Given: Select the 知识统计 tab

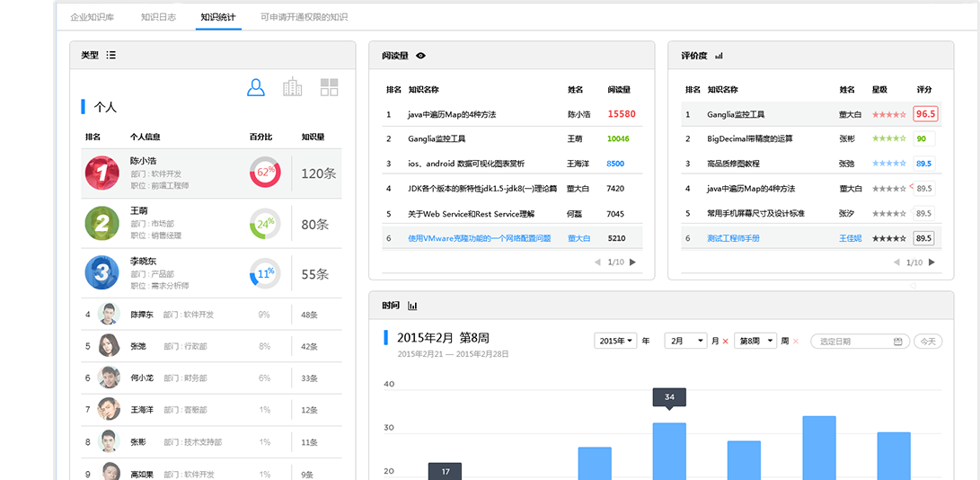Looking at the screenshot, I should [218, 17].
